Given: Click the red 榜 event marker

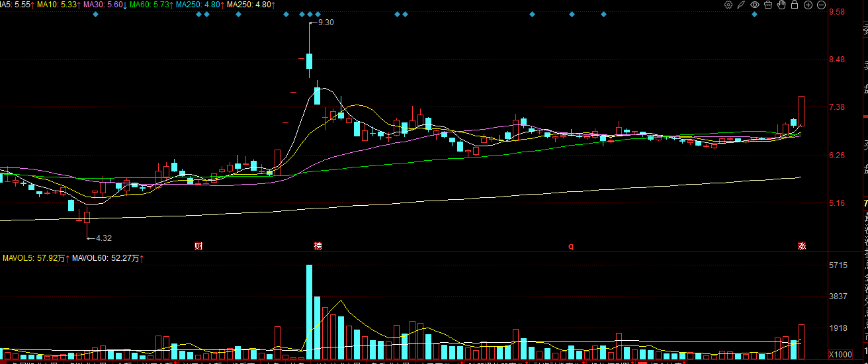Looking at the screenshot, I should pyautogui.click(x=318, y=246).
